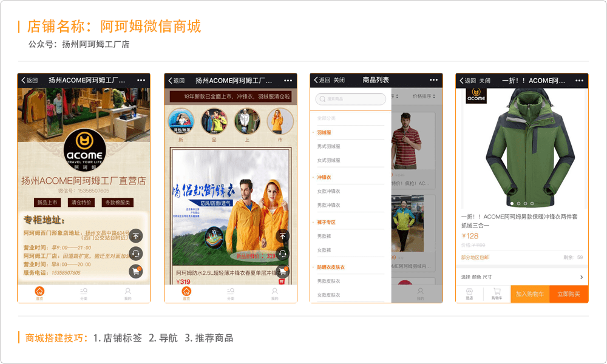Tap 关闭 on product detail screen

pos(484,81)
